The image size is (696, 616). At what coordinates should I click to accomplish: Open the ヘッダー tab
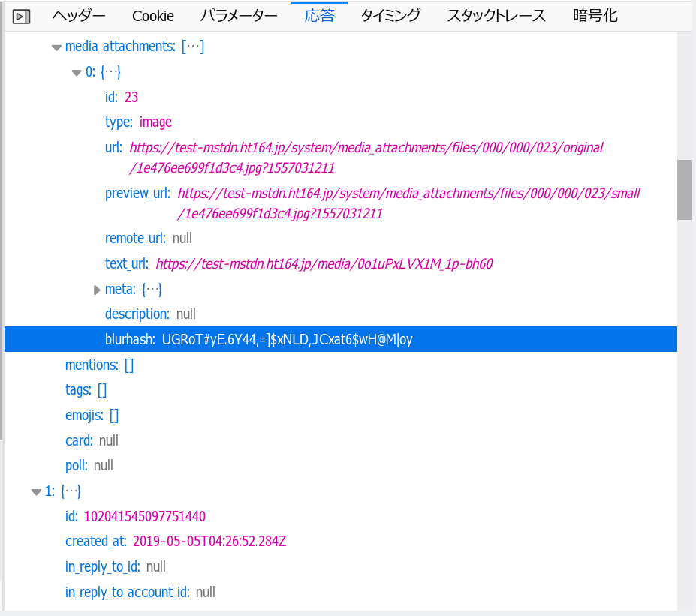coord(79,16)
